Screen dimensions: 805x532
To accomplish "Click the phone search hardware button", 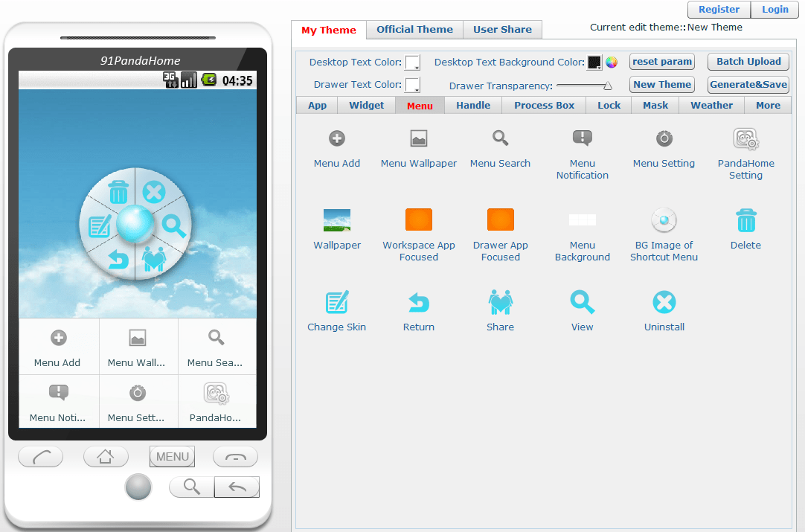I will pos(191,487).
